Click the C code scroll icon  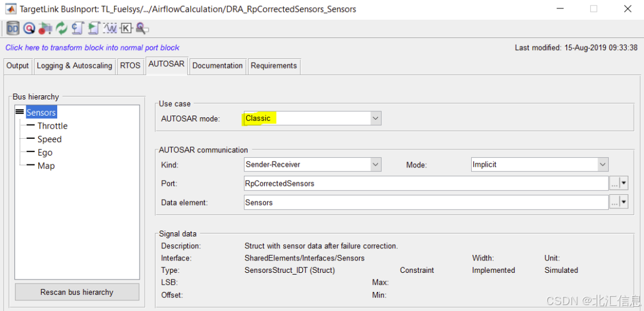pyautogui.click(x=78, y=28)
